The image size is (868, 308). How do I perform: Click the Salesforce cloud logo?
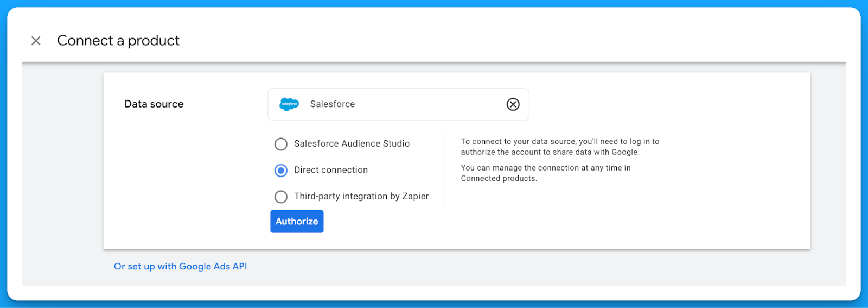point(289,104)
